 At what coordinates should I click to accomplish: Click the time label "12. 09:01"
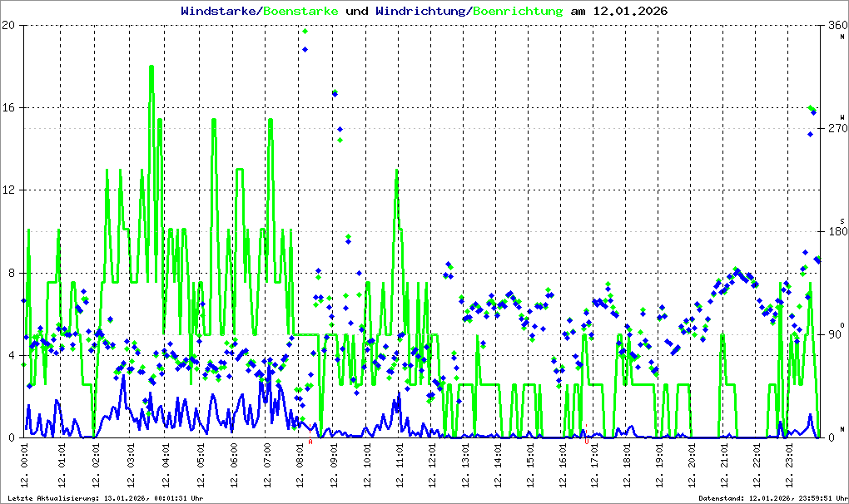pyautogui.click(x=334, y=465)
